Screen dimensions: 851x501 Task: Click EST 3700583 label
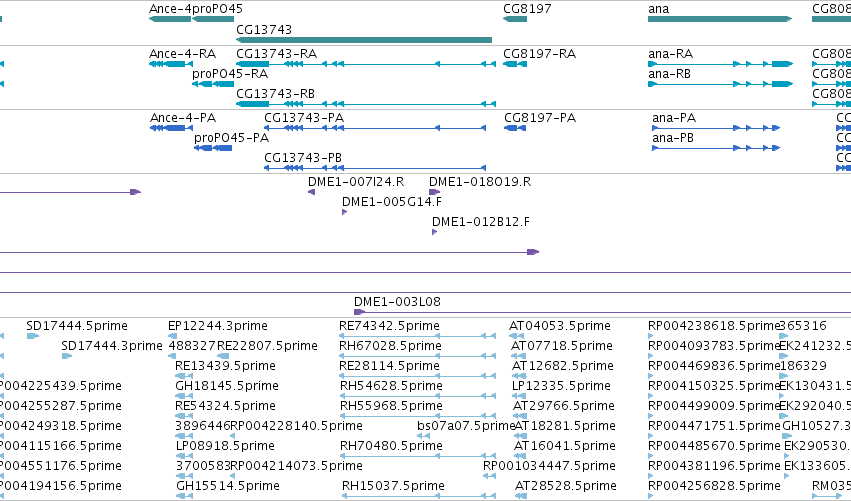click(x=203, y=466)
